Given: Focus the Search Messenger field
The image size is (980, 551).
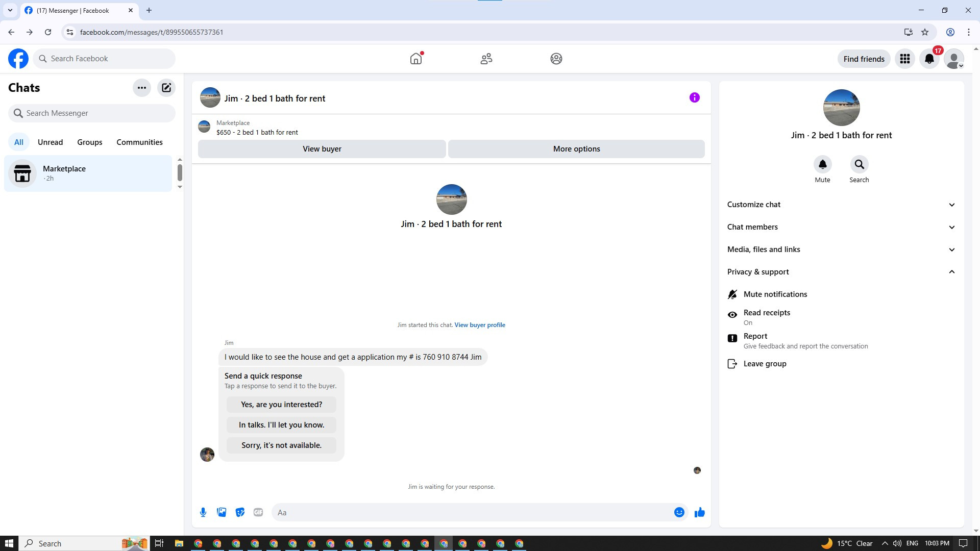Looking at the screenshot, I should click(x=92, y=113).
